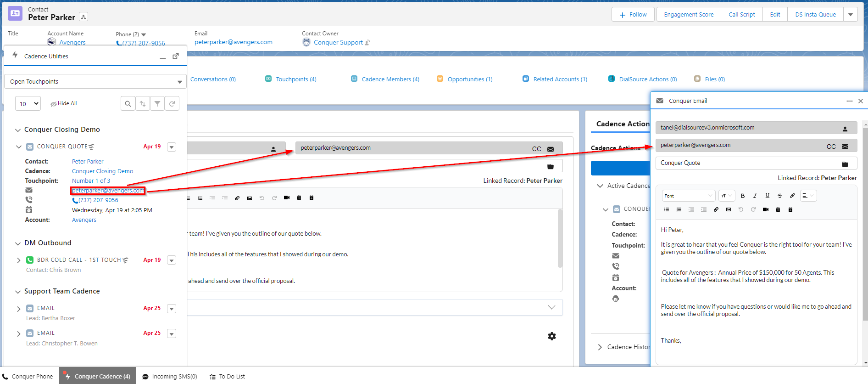The image size is (868, 384).
Task: Click the Follow button
Action: (x=633, y=15)
